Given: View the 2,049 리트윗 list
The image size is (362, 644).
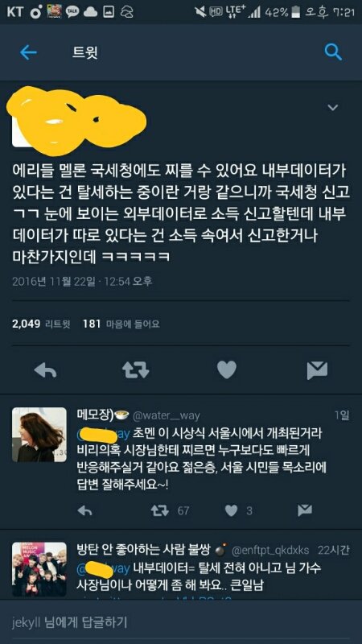Looking at the screenshot, I should pos(42,324).
